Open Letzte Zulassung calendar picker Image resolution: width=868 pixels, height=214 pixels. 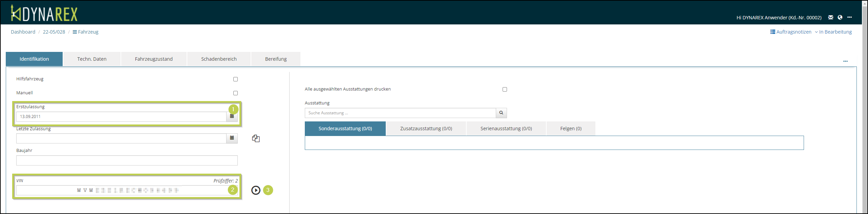(232, 138)
